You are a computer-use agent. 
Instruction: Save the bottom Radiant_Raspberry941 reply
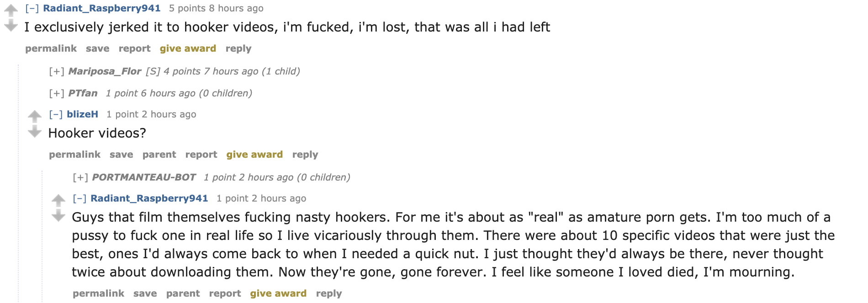point(145,293)
